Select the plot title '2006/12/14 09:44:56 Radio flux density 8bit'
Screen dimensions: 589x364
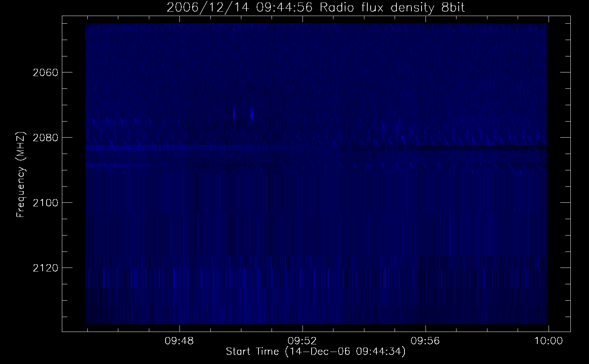316,8
